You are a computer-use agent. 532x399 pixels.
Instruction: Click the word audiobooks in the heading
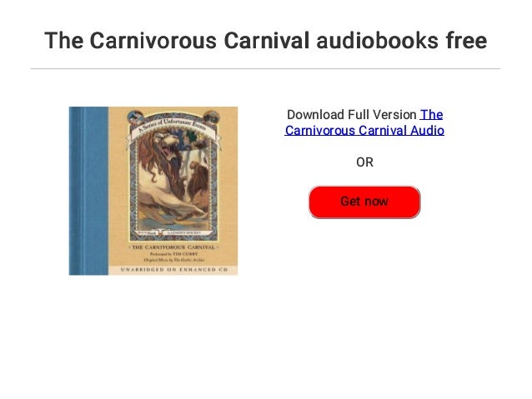coord(377,40)
